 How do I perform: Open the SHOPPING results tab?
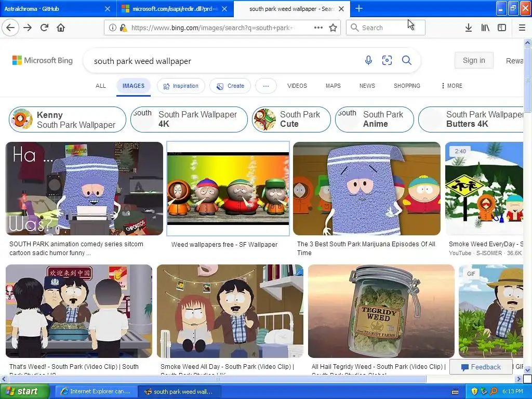(407, 86)
